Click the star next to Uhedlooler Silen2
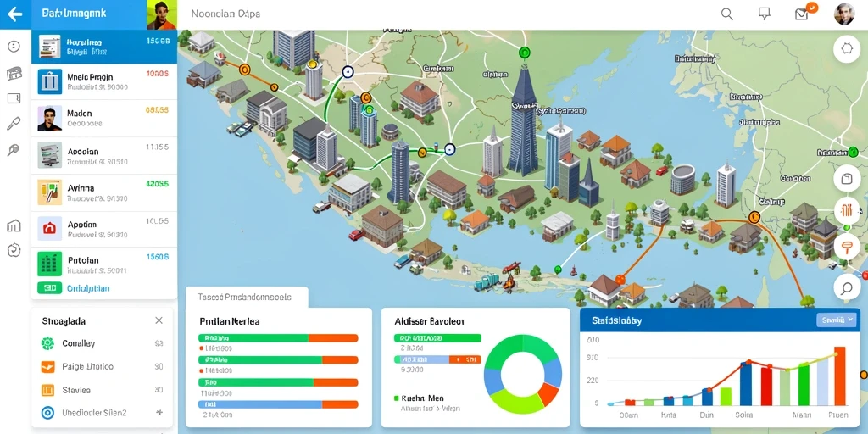This screenshot has width=868, height=434. pyautogui.click(x=159, y=413)
